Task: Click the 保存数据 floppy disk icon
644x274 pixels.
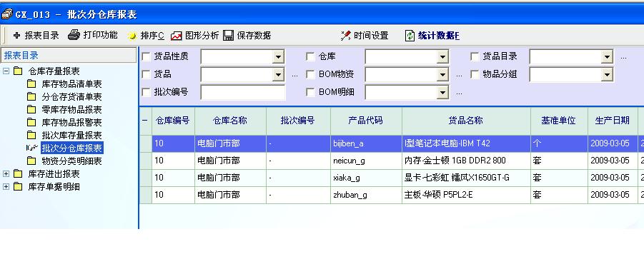Action: (x=228, y=36)
